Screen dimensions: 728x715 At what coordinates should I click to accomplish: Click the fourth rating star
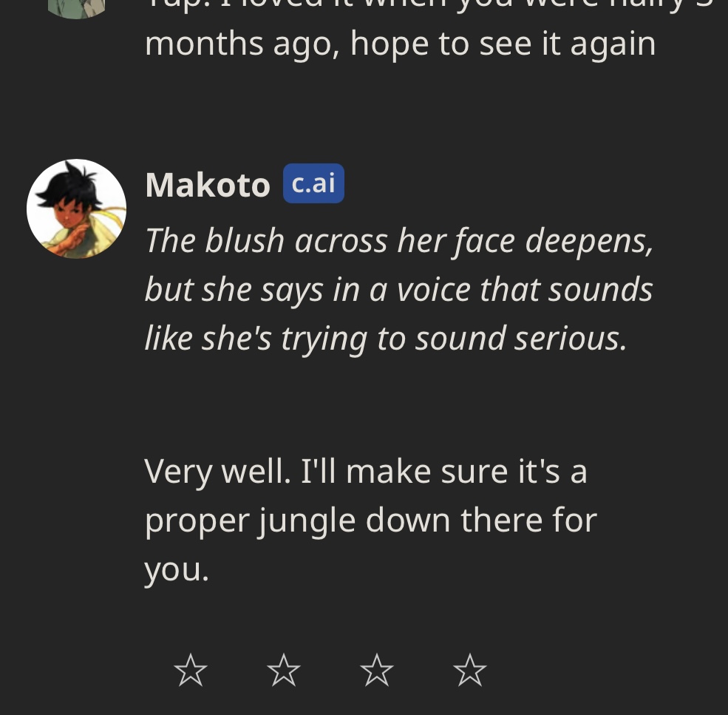click(x=470, y=671)
